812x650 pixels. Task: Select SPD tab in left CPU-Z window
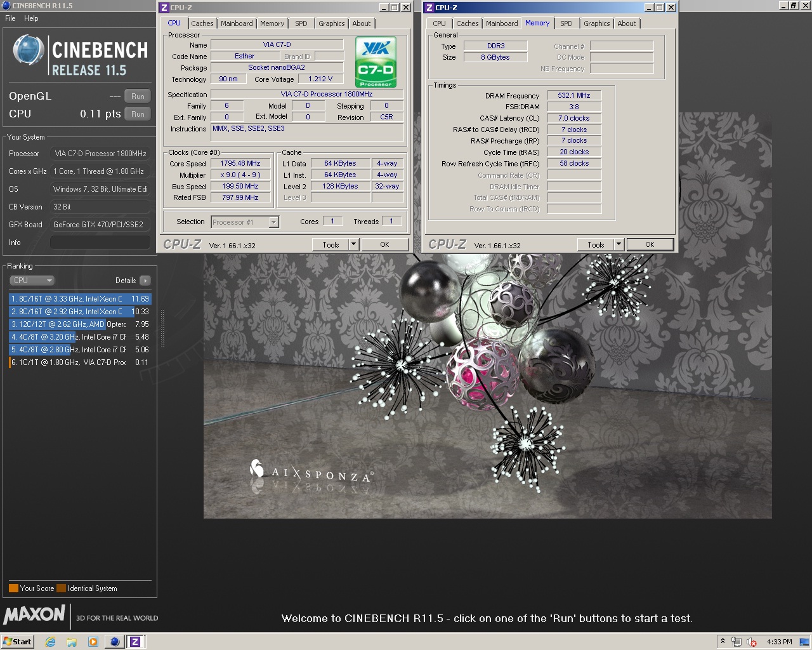[x=301, y=23]
